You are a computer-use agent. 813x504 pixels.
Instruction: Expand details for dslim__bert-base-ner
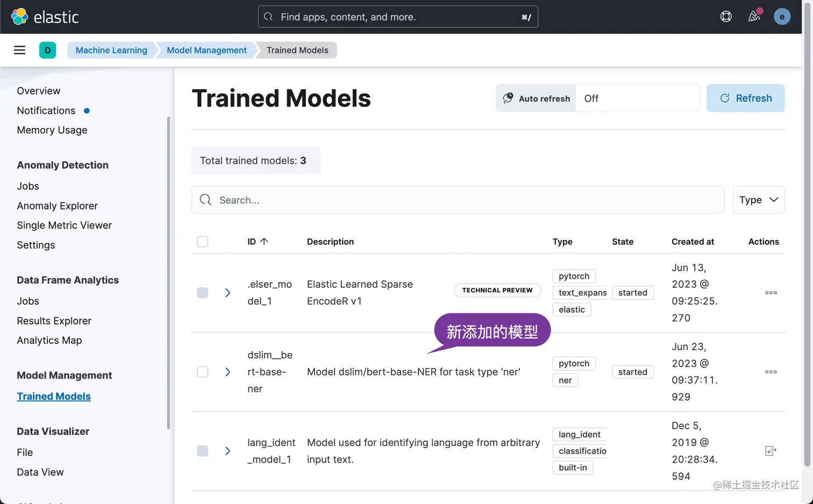click(227, 372)
